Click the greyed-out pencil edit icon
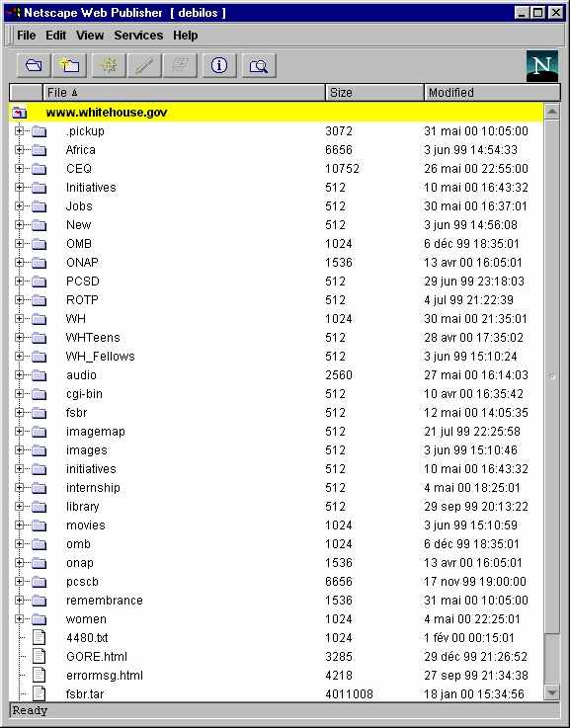Image resolution: width=570 pixels, height=728 pixels. (x=145, y=65)
